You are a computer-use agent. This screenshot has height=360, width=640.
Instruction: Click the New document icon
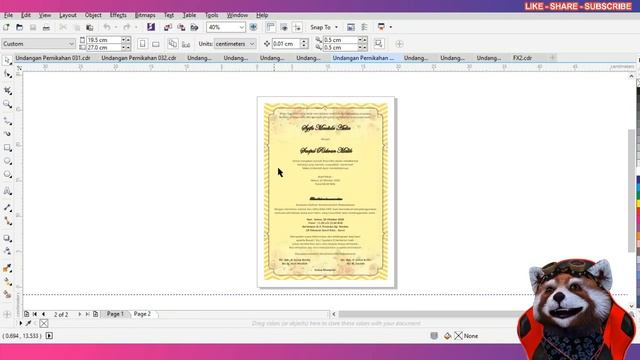point(6,27)
